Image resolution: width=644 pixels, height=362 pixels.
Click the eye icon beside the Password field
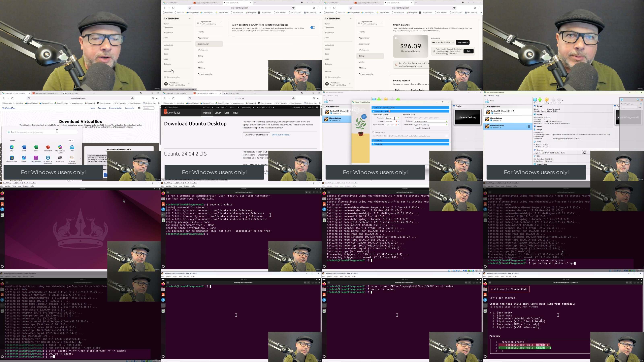[x=398, y=121]
